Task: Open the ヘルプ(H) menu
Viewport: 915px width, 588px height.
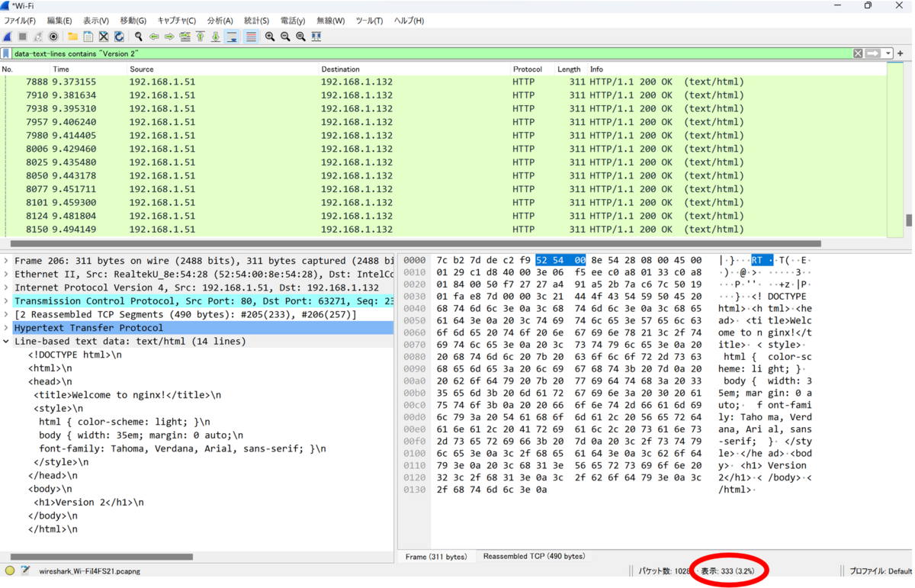Action: click(x=409, y=21)
